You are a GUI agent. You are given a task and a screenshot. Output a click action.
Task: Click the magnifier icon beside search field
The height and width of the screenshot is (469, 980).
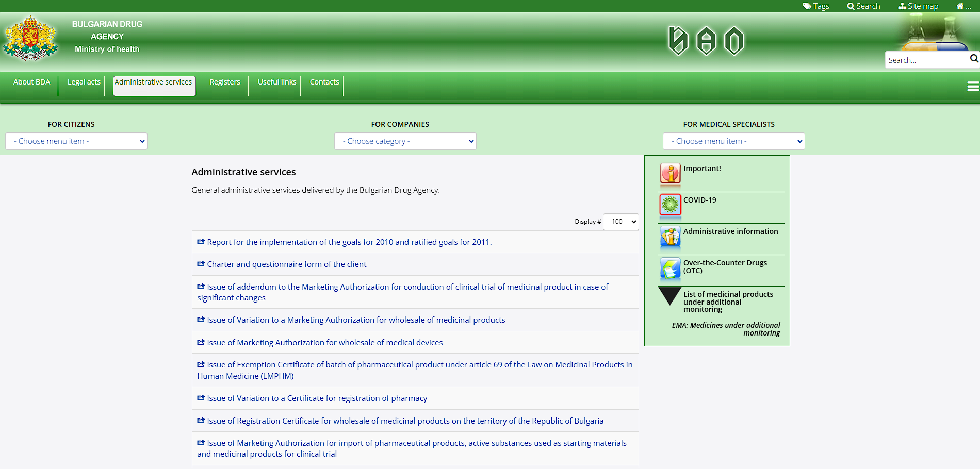(x=974, y=59)
